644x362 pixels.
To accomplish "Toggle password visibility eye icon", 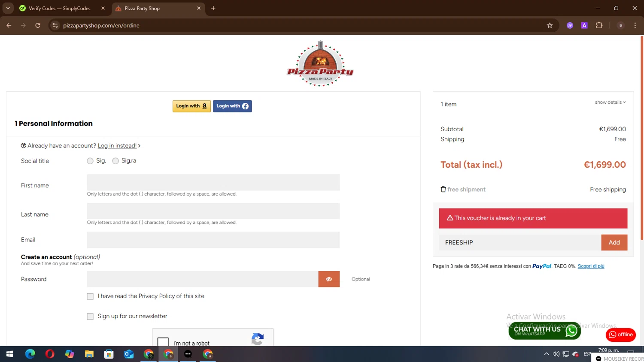I will click(329, 279).
